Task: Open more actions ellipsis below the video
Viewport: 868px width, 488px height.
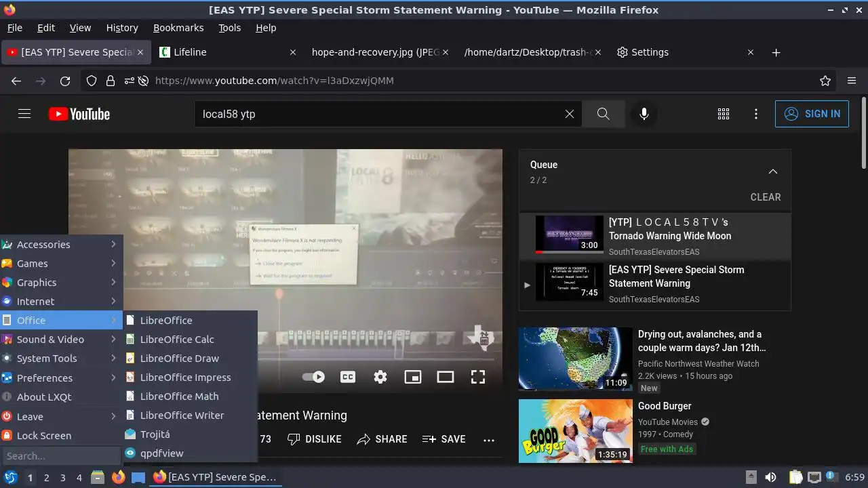Action: (x=489, y=439)
